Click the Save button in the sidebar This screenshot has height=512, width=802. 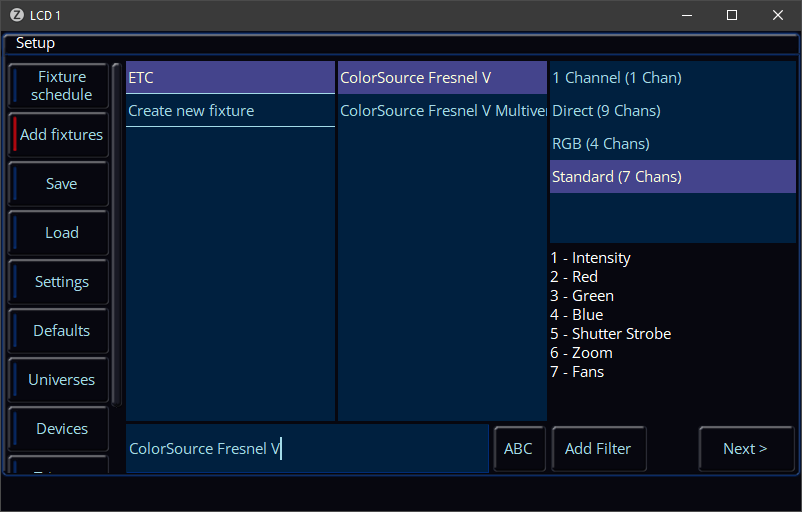[x=58, y=184]
